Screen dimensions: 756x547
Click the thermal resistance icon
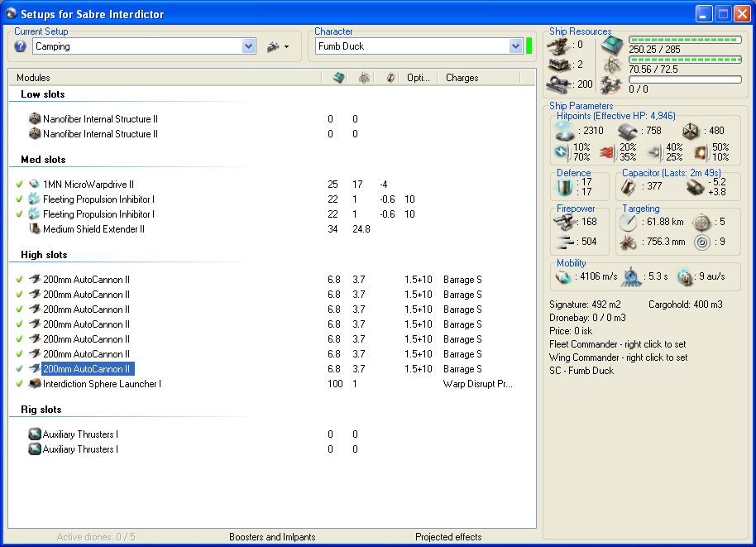(606, 152)
